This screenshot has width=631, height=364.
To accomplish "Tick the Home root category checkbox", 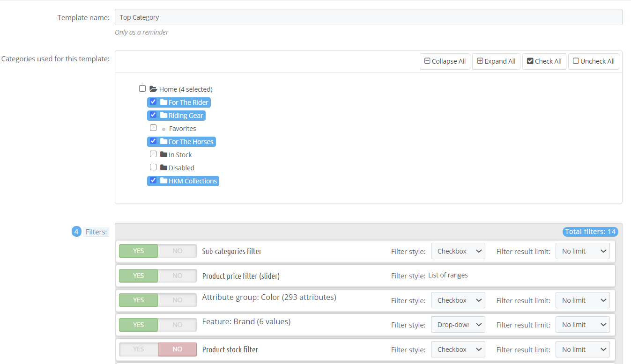I will tap(142, 88).
